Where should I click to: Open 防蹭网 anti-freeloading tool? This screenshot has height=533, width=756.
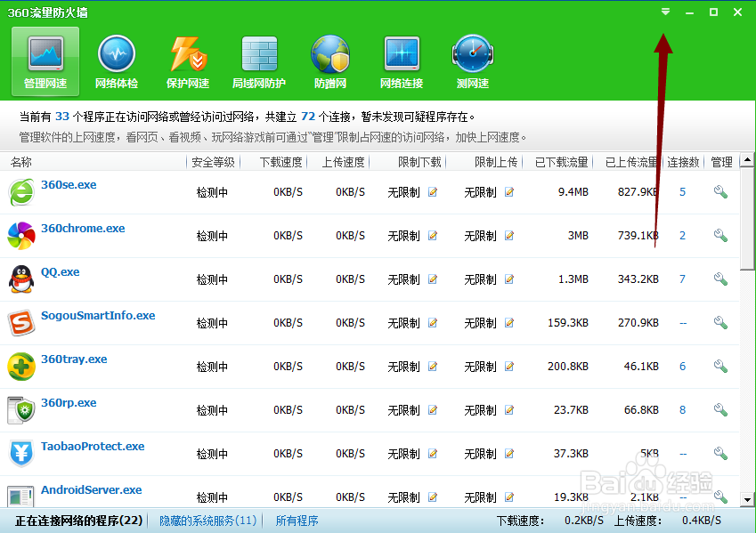coord(330,61)
